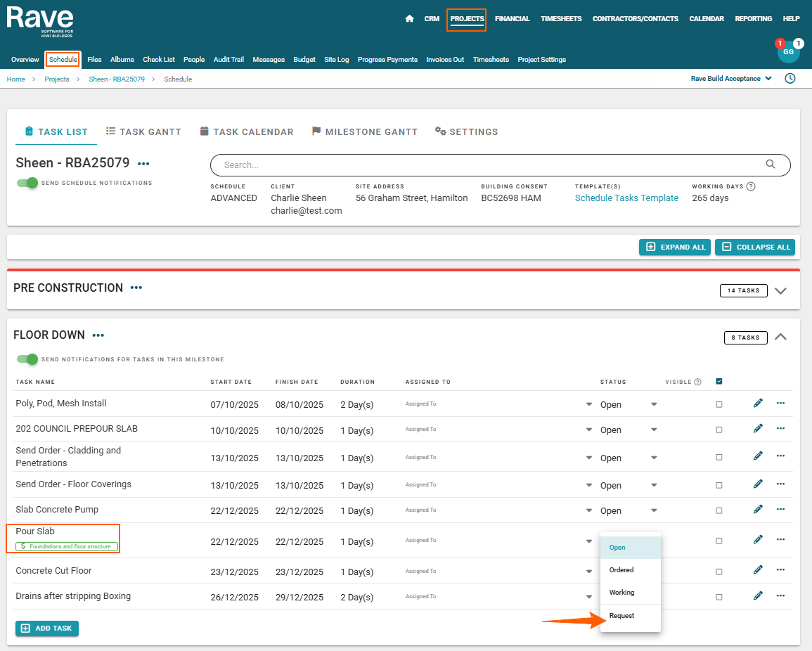The width and height of the screenshot is (812, 651).
Task: Switch to the Milestone Gantt tab
Action: (365, 131)
